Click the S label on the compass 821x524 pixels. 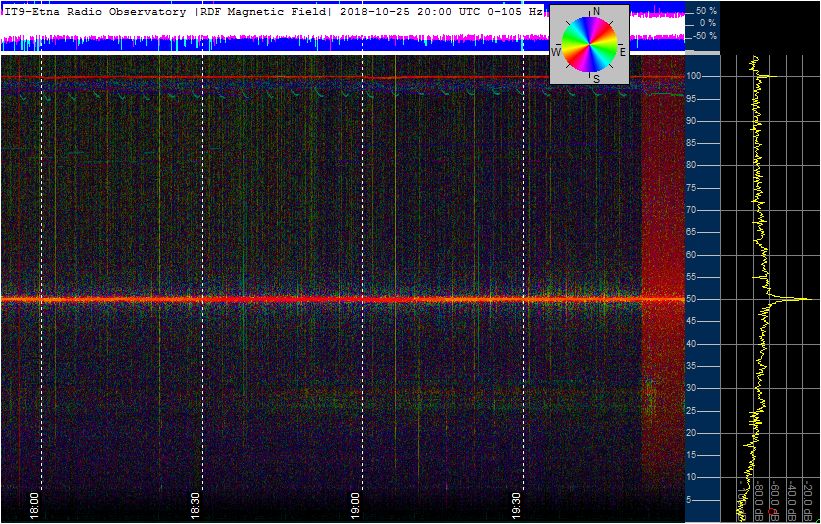coord(595,79)
